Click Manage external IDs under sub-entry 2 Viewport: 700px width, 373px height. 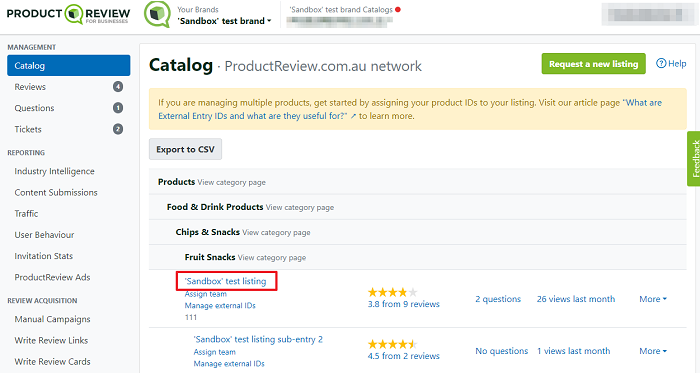point(229,364)
